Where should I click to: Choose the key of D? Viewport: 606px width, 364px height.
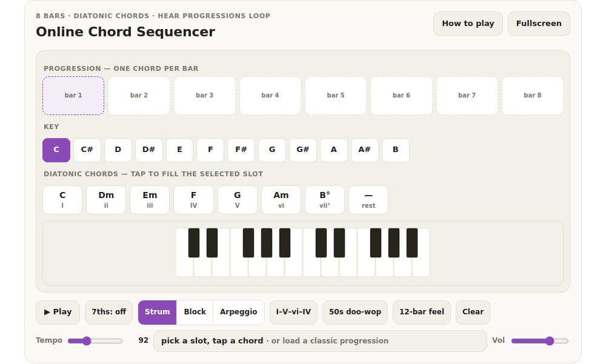(118, 150)
